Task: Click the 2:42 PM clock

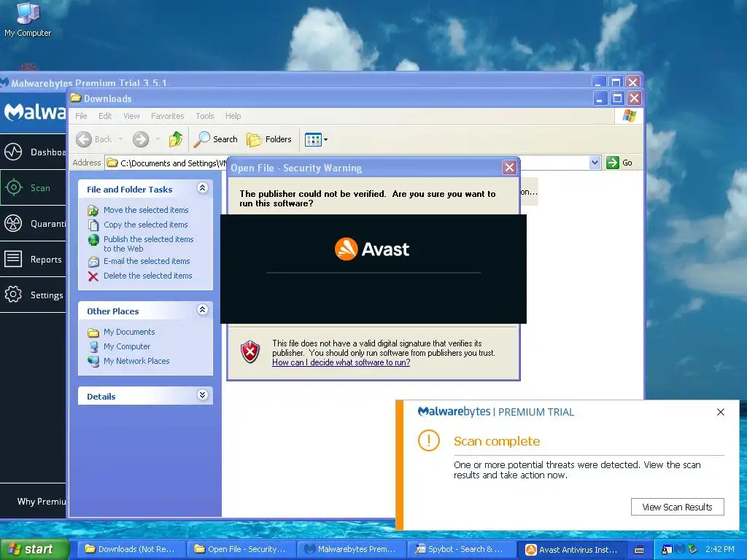Action: 720,549
